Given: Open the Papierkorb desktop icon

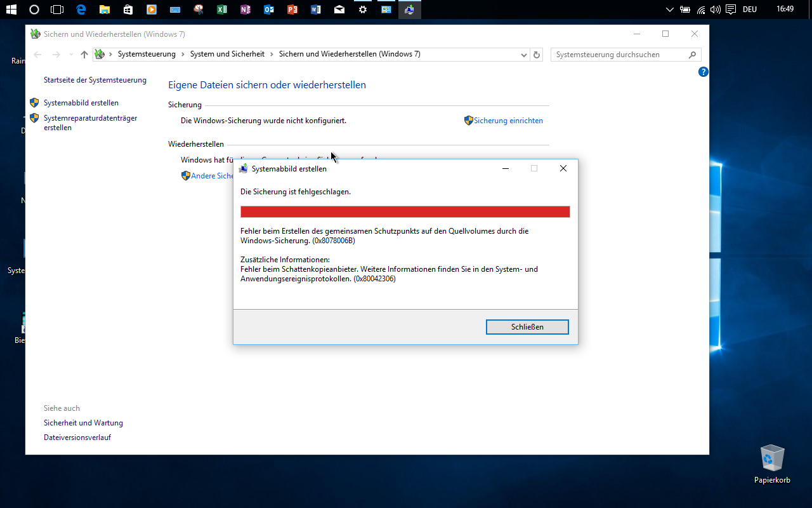Looking at the screenshot, I should pyautogui.click(x=772, y=465).
